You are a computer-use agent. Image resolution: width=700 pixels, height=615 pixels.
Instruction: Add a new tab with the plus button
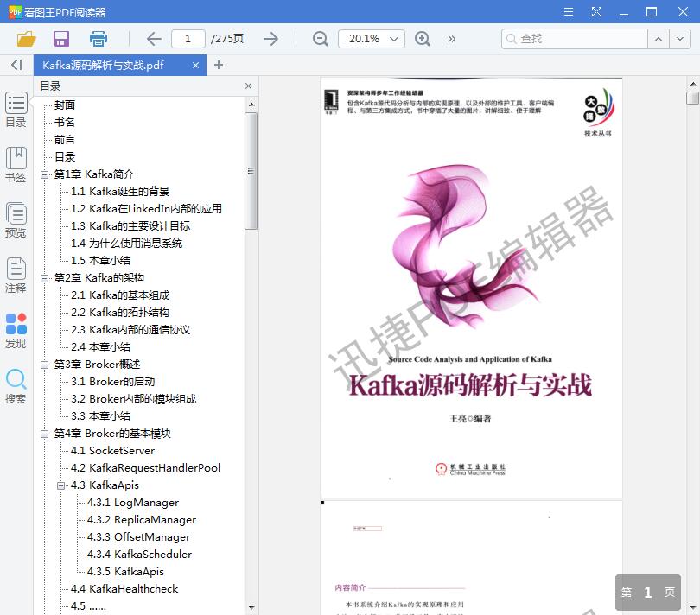click(x=219, y=65)
